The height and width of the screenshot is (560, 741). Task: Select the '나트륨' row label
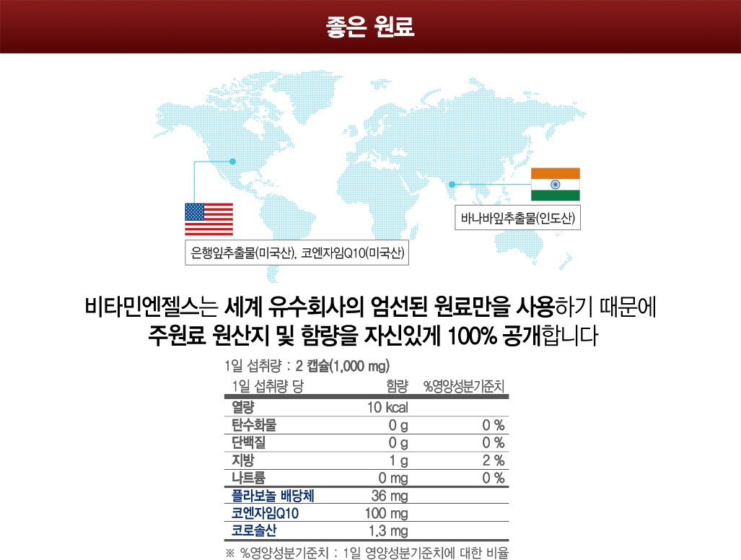pos(249,478)
